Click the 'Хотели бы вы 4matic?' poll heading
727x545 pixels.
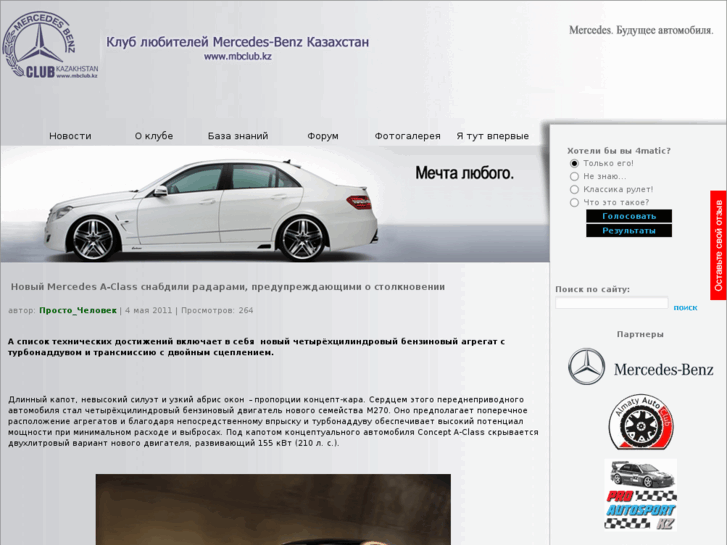click(x=619, y=151)
